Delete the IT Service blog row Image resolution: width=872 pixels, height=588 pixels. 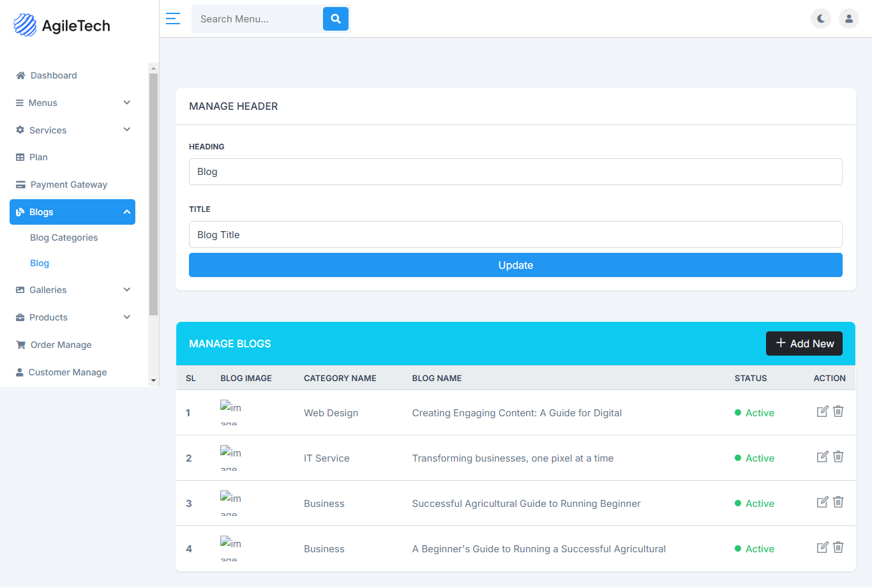[x=838, y=456]
